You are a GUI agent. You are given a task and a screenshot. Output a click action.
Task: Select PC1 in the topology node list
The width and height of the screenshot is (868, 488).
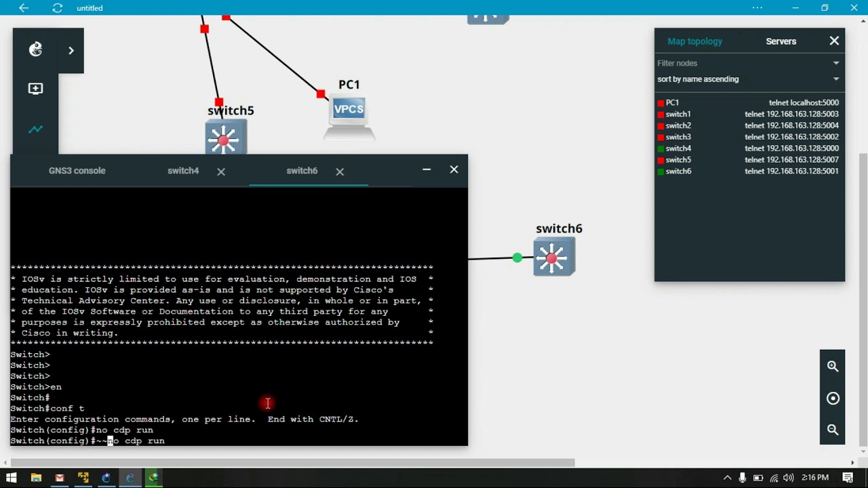coord(672,103)
